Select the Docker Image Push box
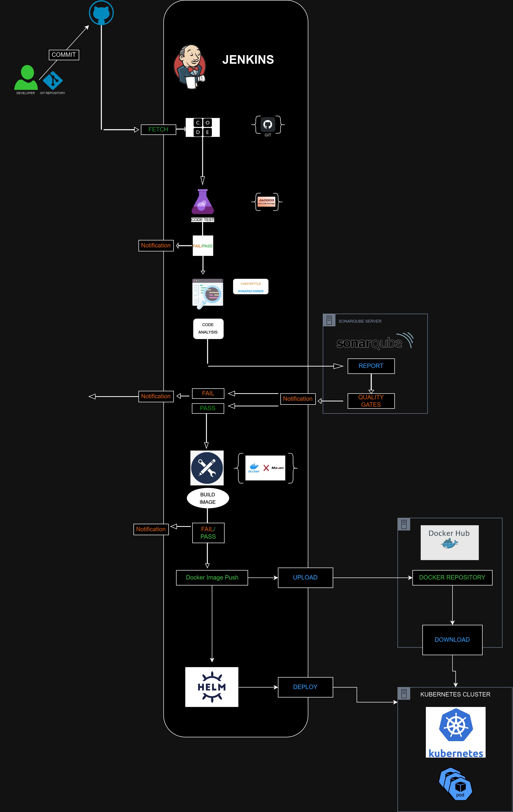Image resolution: width=513 pixels, height=812 pixels. point(212,578)
